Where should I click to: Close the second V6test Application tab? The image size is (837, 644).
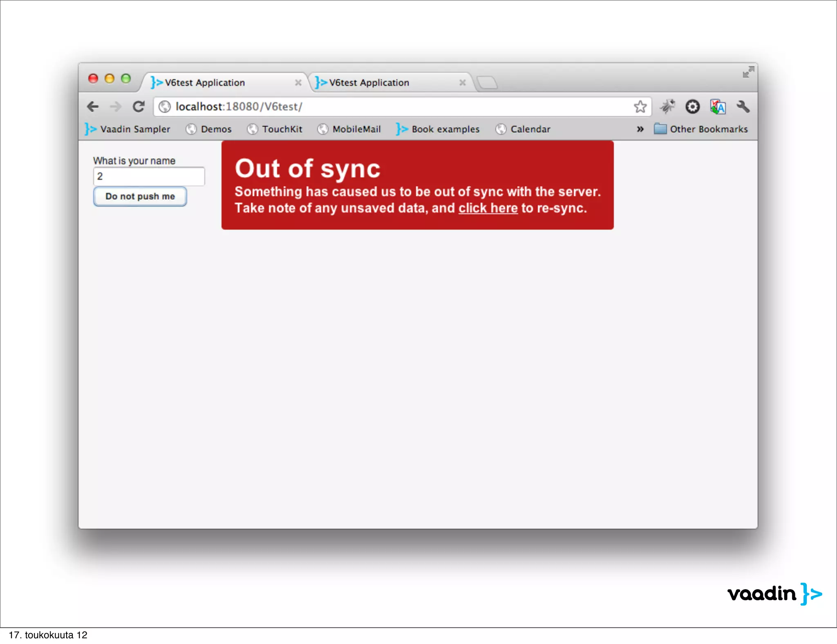point(462,83)
